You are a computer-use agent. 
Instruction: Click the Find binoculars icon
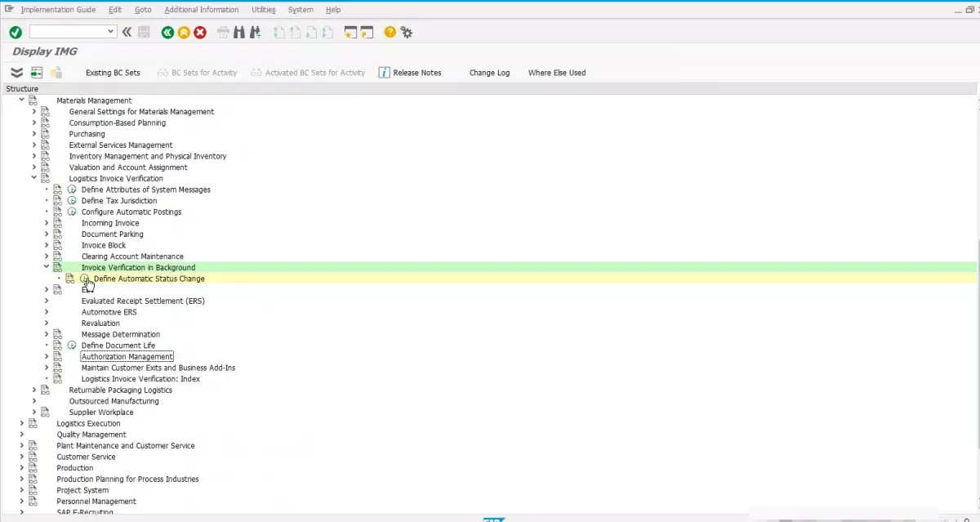pyautogui.click(x=239, y=32)
